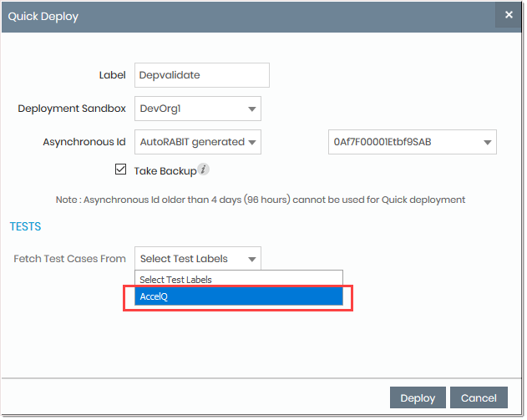Click the Label caption beside the text box
Screen dimensions: 527x420
coord(112,75)
